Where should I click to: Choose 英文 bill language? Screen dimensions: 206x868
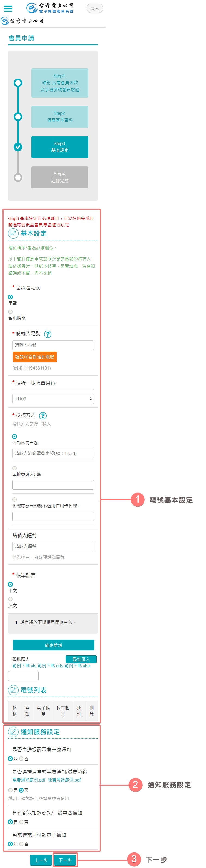click(10, 599)
